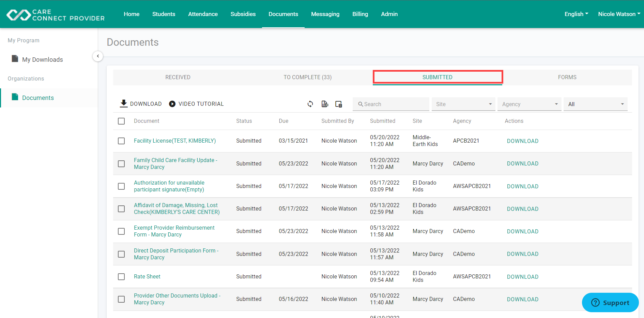This screenshot has height=318, width=644.
Task: Click the refresh icon in the toolbar
Action: 310,104
